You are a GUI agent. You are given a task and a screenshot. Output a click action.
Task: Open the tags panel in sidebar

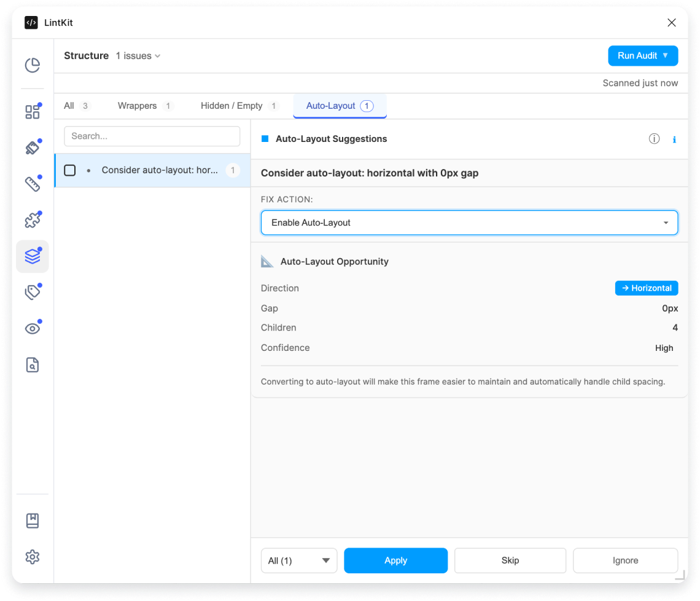[32, 292]
